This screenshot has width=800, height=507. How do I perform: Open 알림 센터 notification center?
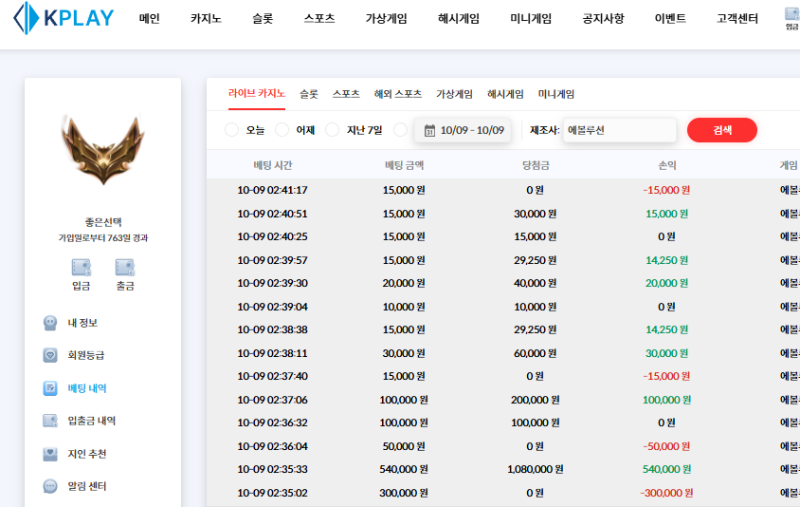(x=86, y=486)
